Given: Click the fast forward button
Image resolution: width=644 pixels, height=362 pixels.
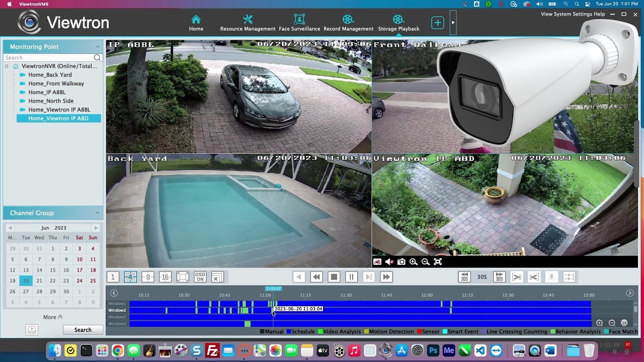Looking at the screenshot, I should click(x=386, y=277).
